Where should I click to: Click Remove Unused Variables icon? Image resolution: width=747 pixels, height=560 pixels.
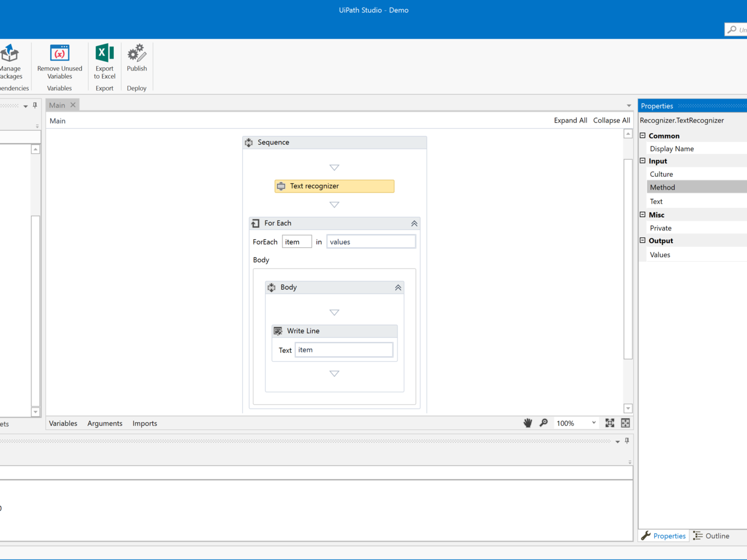tap(60, 53)
